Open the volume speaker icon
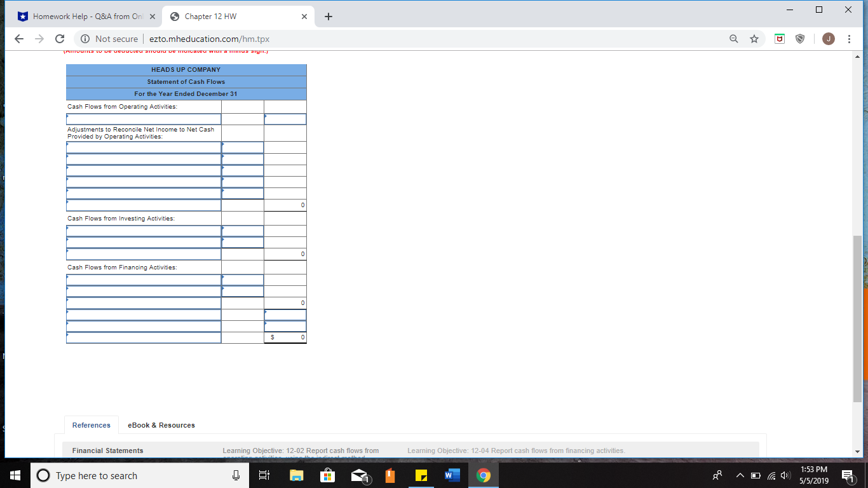 (785, 475)
